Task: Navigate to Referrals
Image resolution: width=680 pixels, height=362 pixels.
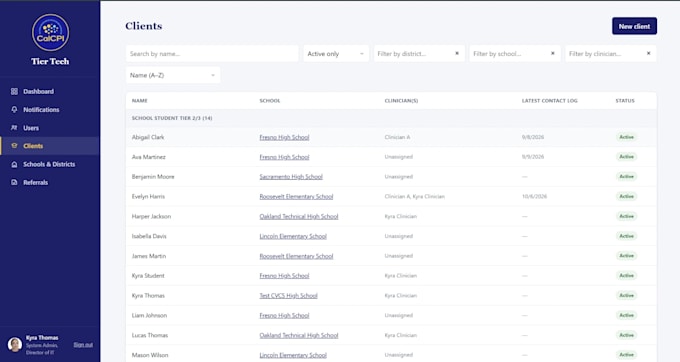Action: 50,183
